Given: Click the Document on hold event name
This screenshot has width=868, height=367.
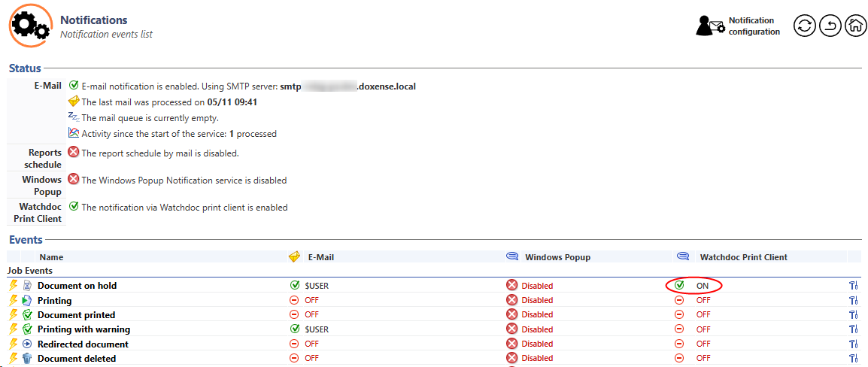Looking at the screenshot, I should click(77, 286).
